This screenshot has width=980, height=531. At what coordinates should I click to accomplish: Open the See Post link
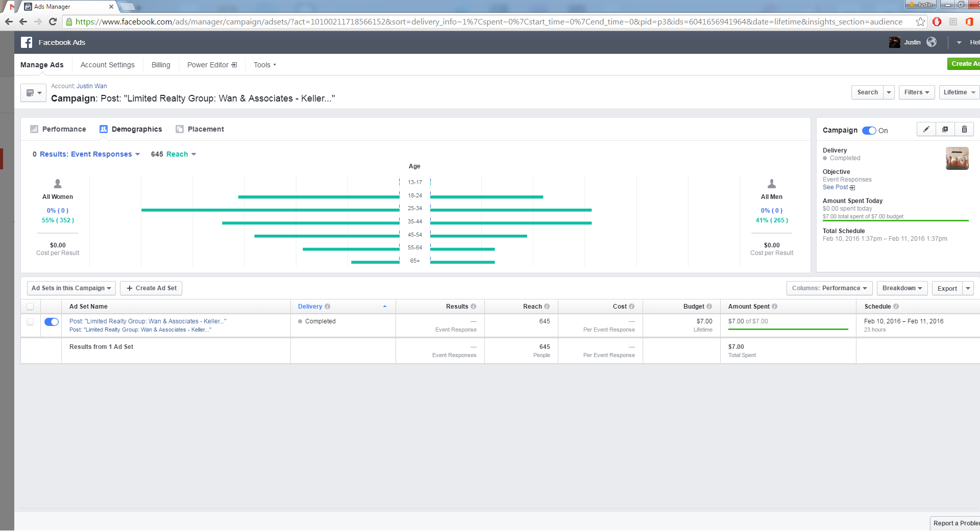(x=839, y=187)
